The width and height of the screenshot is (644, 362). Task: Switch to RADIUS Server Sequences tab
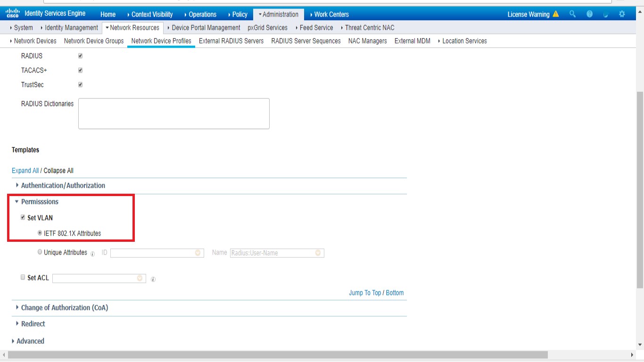tap(306, 41)
